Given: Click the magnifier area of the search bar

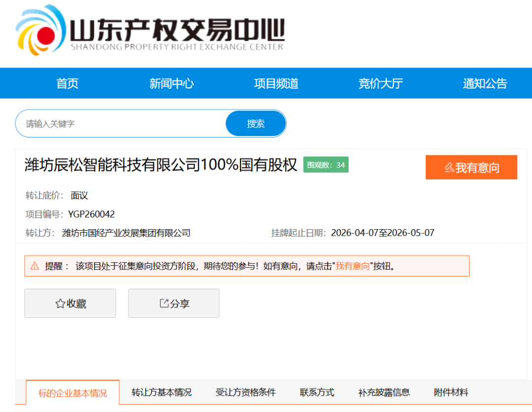Looking at the screenshot, I should point(256,123).
